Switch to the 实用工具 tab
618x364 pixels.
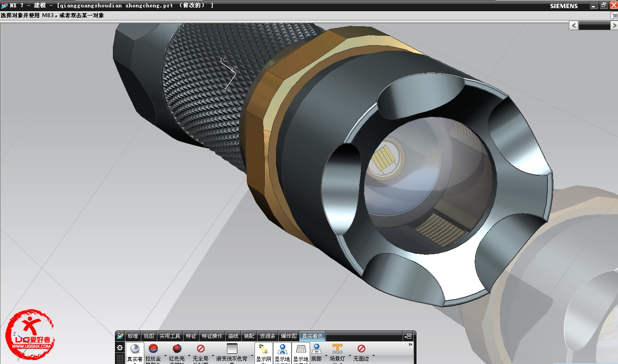pyautogui.click(x=170, y=336)
